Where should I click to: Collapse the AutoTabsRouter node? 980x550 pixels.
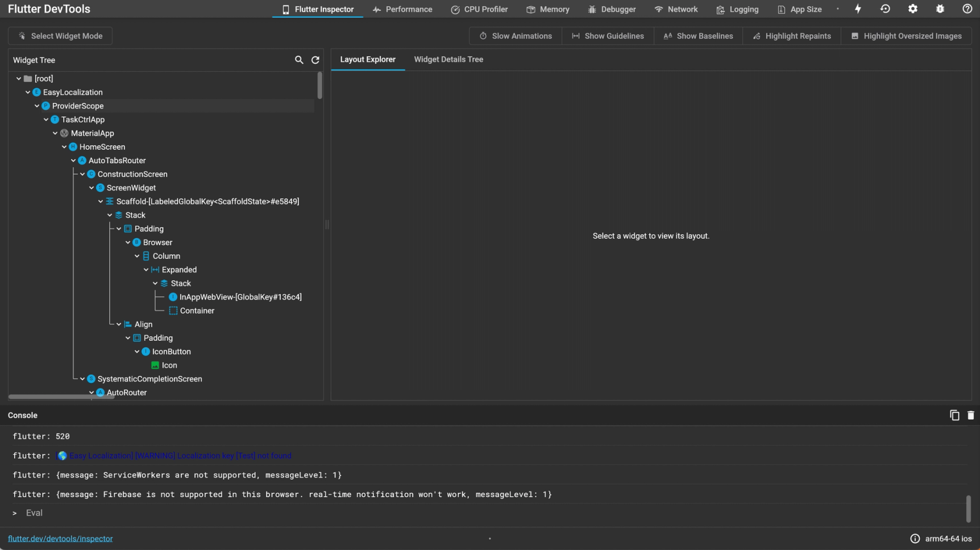(x=73, y=160)
